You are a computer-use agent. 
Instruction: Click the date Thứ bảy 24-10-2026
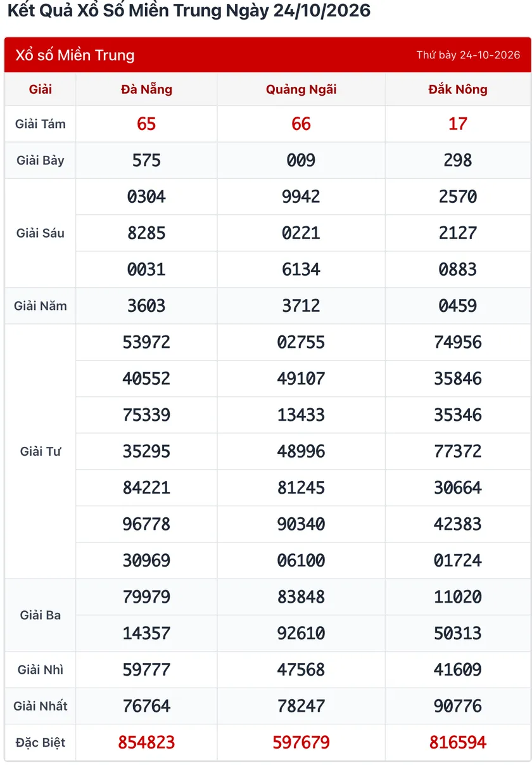(468, 55)
